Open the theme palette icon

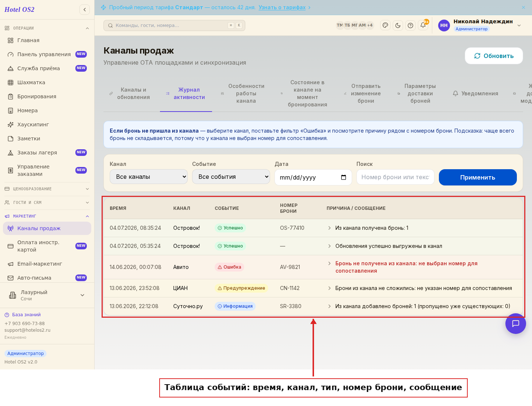[385, 25]
